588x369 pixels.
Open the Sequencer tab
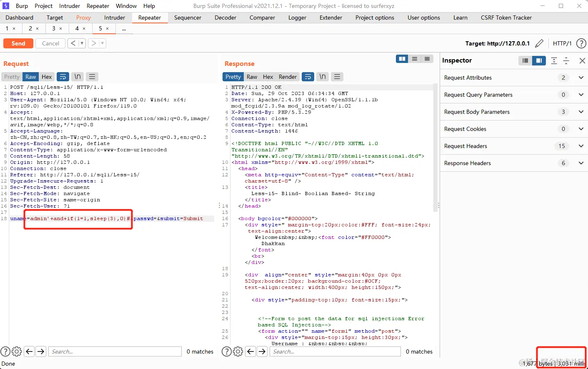(x=188, y=18)
